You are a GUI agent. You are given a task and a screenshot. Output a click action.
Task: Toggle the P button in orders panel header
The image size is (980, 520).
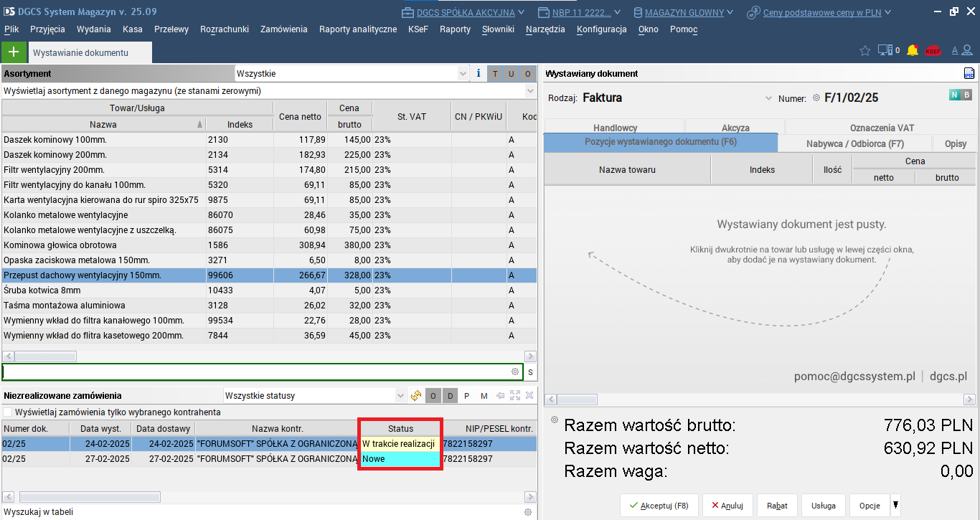(467, 396)
